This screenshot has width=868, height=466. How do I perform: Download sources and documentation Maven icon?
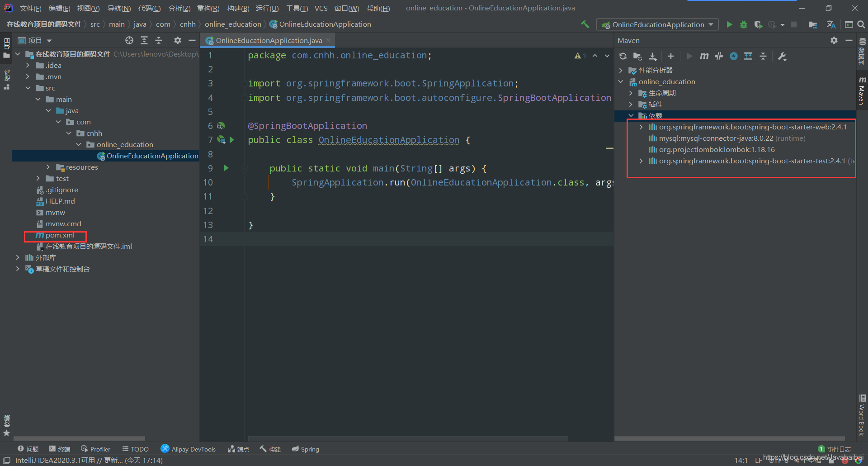pyautogui.click(x=653, y=56)
